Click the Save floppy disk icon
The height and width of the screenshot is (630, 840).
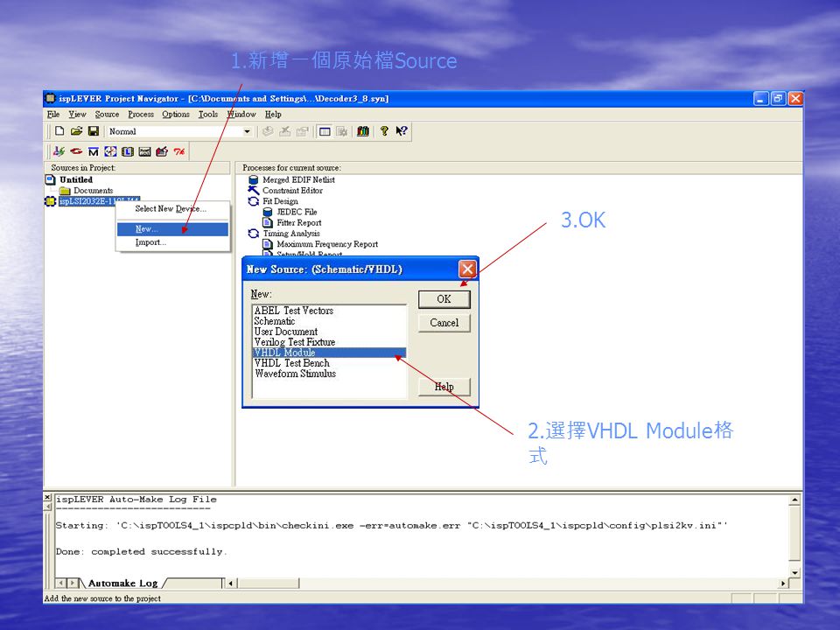pos(94,131)
